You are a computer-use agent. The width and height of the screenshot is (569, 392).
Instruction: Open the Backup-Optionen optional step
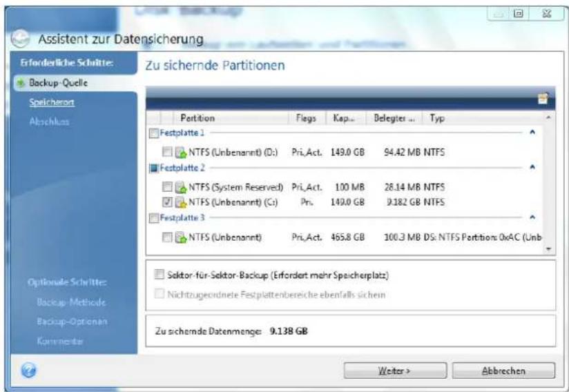[x=72, y=322]
